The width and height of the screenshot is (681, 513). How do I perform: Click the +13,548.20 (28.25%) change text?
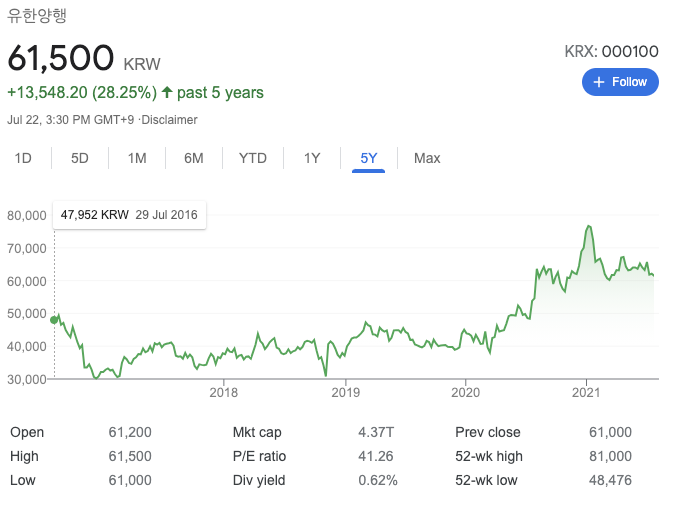pos(82,93)
